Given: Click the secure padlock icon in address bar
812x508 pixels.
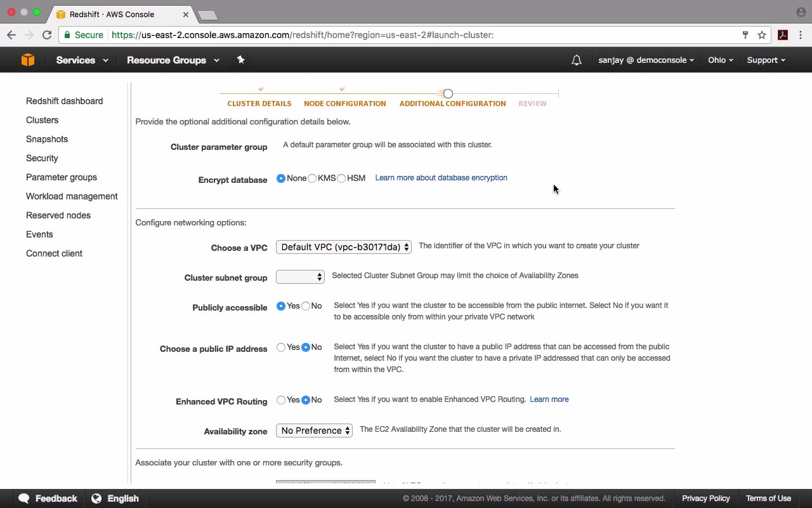Looking at the screenshot, I should click(x=67, y=35).
